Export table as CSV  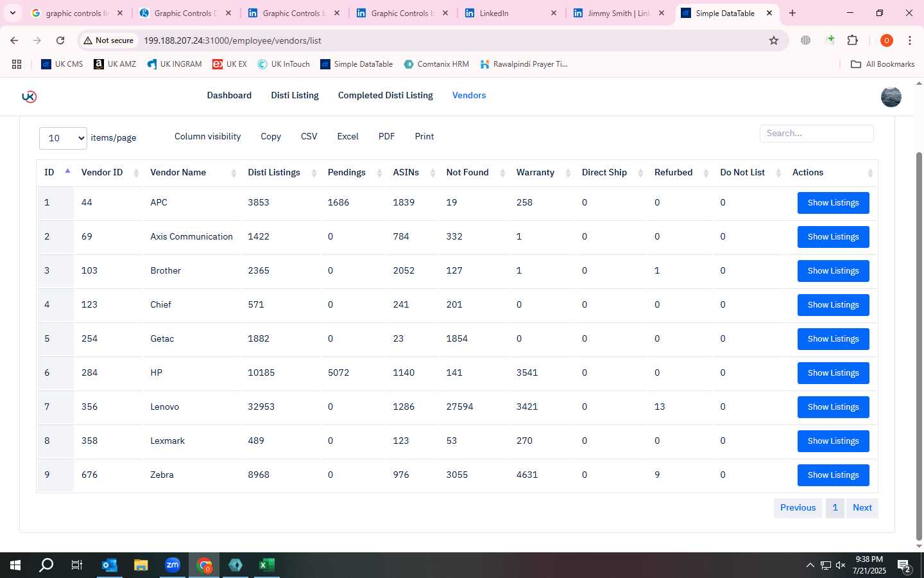click(309, 136)
